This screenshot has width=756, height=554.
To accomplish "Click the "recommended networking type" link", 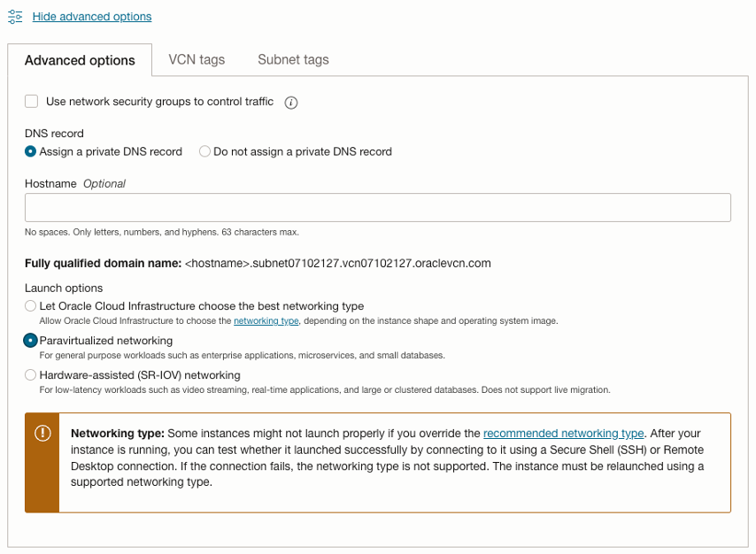I will (x=563, y=434).
